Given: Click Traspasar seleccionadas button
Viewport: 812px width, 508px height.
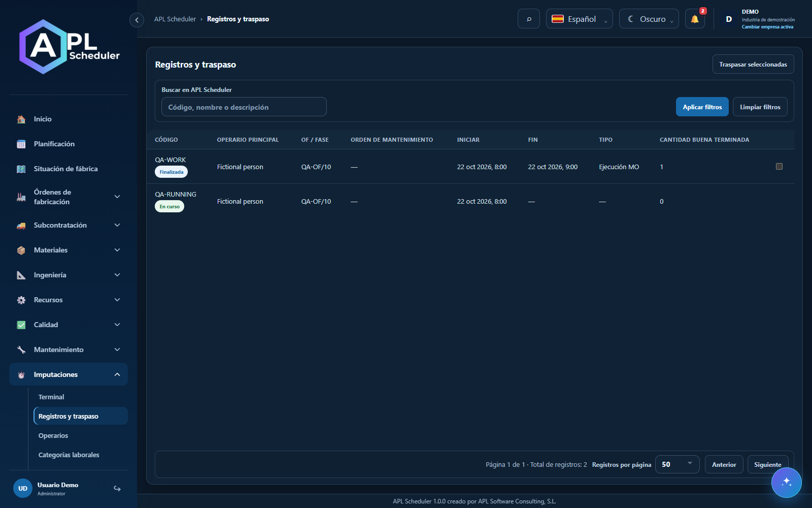Looking at the screenshot, I should 753,64.
